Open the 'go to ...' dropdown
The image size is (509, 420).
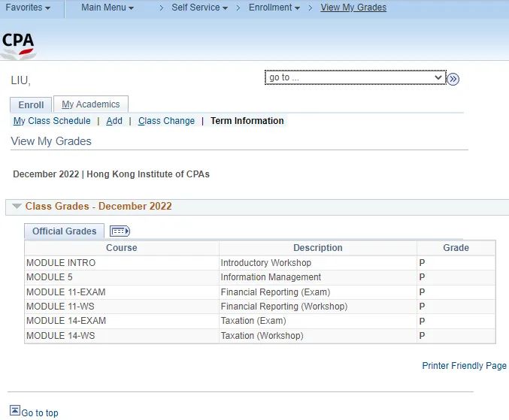coord(356,77)
